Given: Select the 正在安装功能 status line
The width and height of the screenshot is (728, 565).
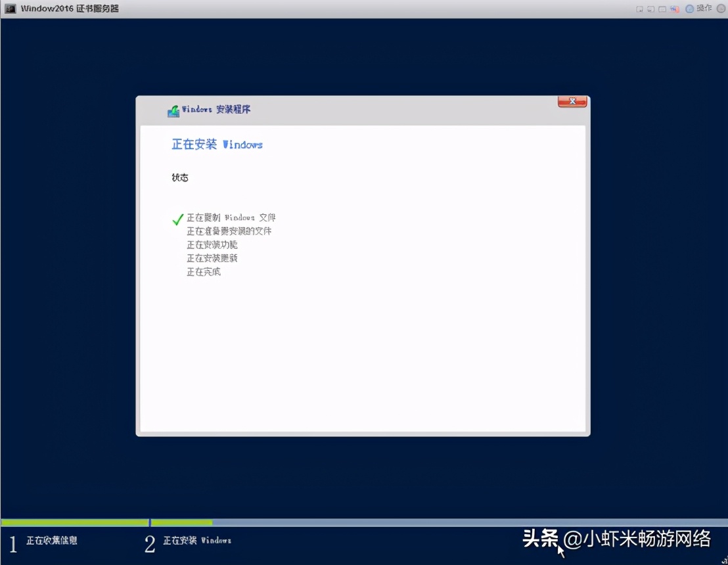Looking at the screenshot, I should [212, 244].
